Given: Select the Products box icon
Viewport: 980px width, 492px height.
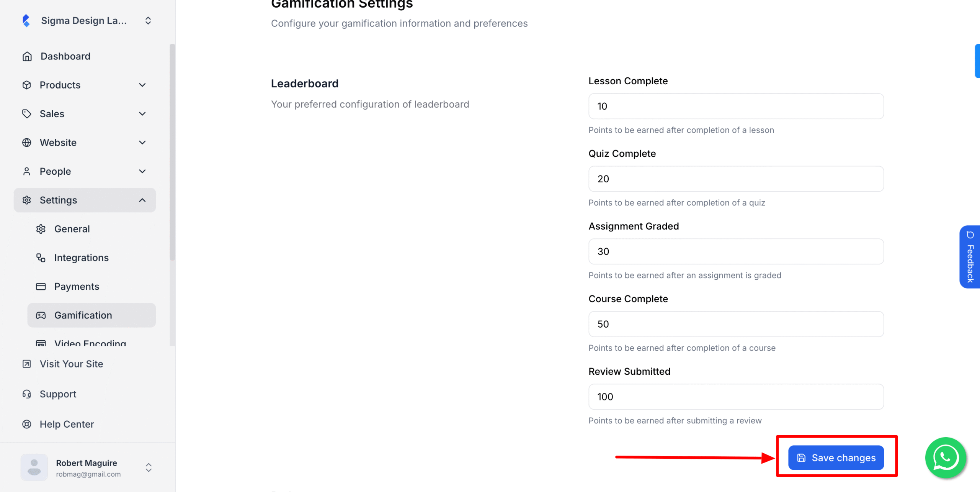Looking at the screenshot, I should 26,85.
